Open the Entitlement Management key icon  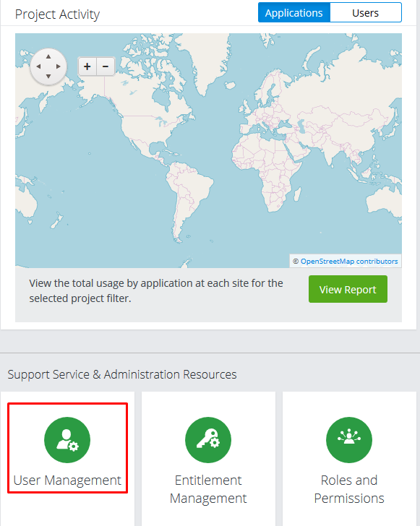tap(208, 440)
